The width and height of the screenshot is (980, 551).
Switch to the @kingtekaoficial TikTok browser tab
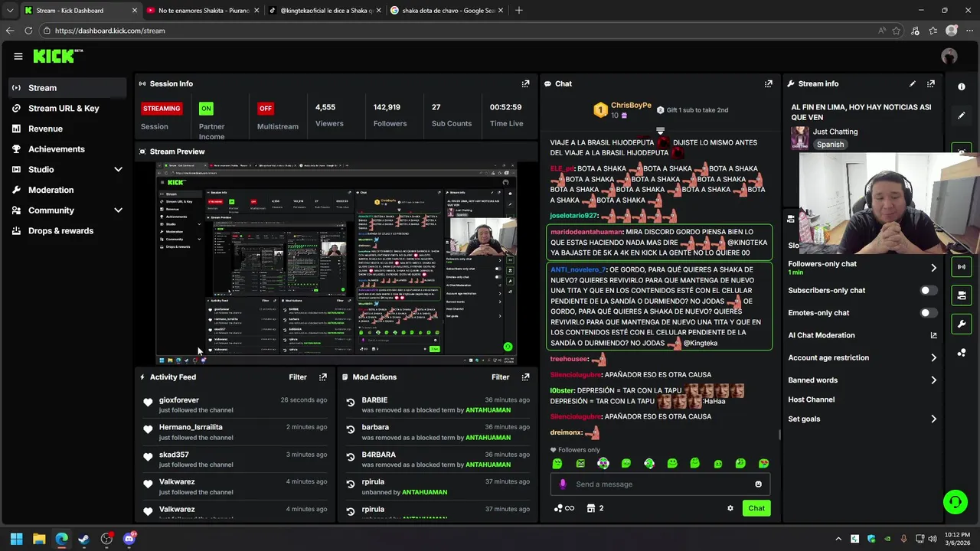325,11
